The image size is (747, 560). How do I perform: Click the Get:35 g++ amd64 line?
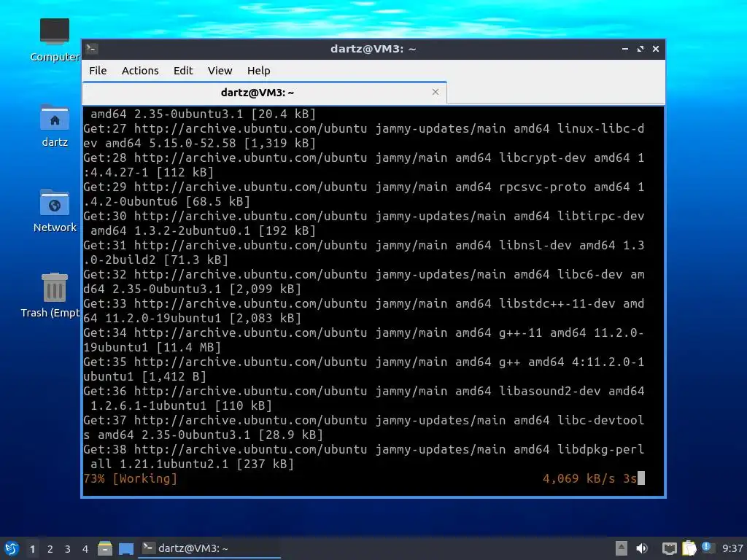pos(363,369)
